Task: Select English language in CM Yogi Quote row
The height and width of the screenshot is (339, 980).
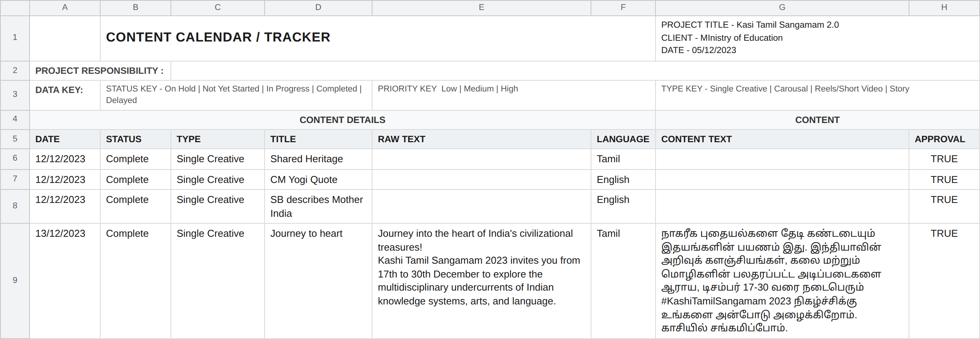Action: (623, 179)
